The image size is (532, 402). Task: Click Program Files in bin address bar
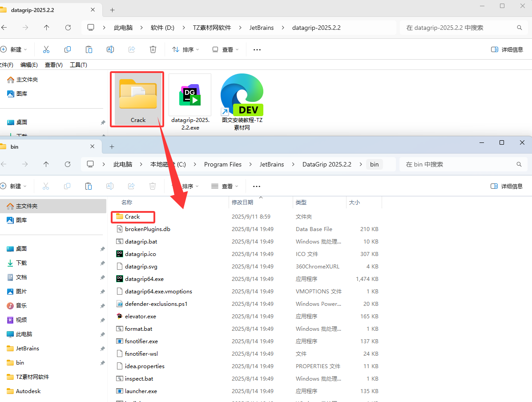[223, 164]
